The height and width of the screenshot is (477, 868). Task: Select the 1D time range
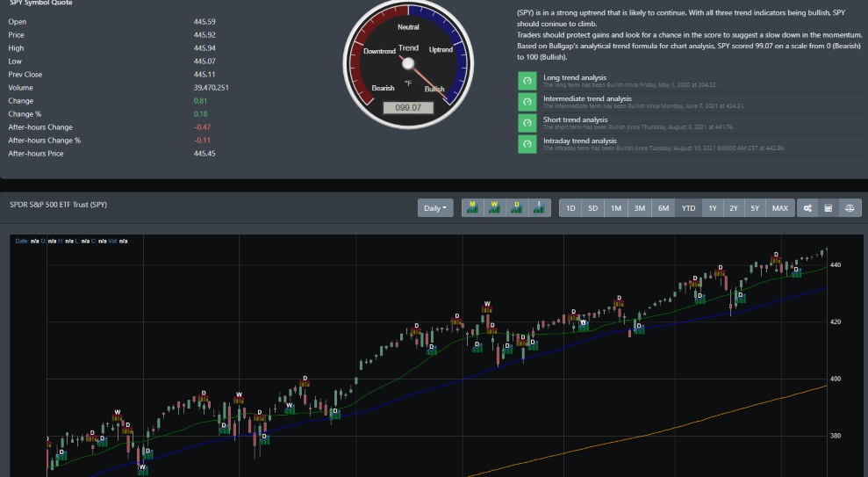click(570, 208)
